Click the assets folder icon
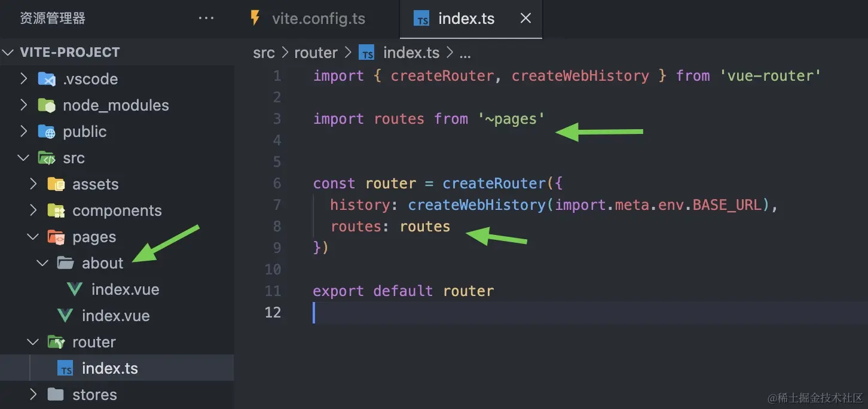Screen dimensions: 868x409 (x=56, y=184)
